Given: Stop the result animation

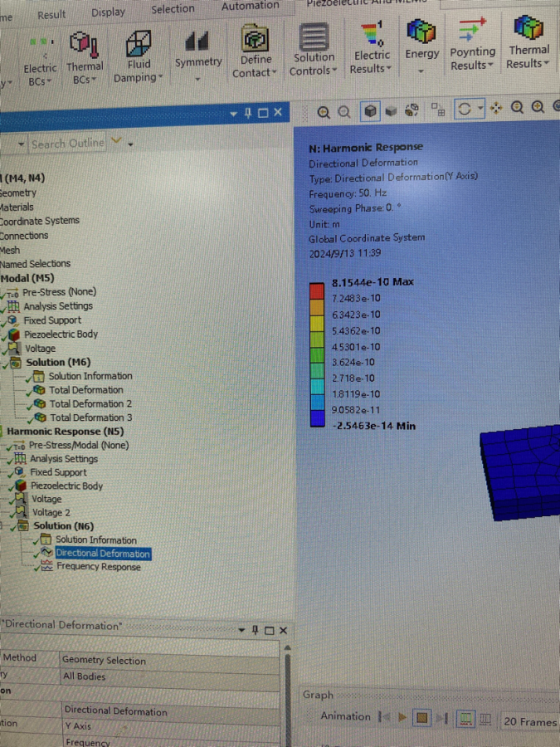Looking at the screenshot, I should click(x=421, y=717).
